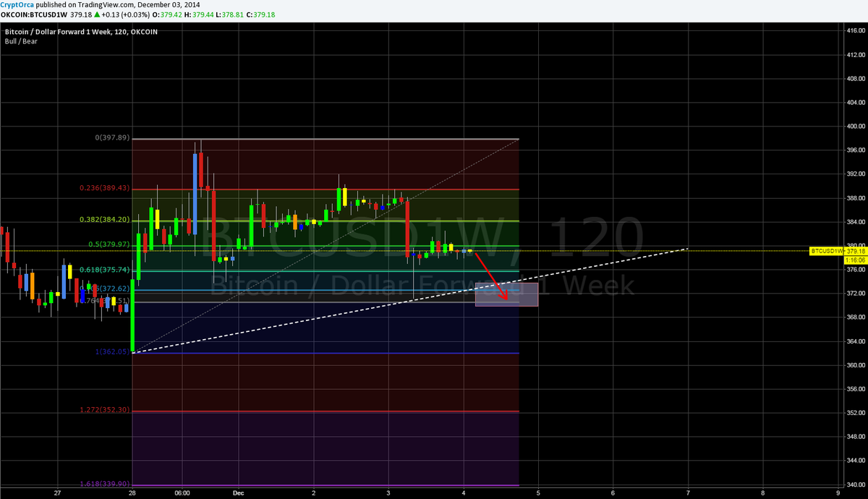Select the 'Bull / Bear' indicator label

[x=21, y=41]
